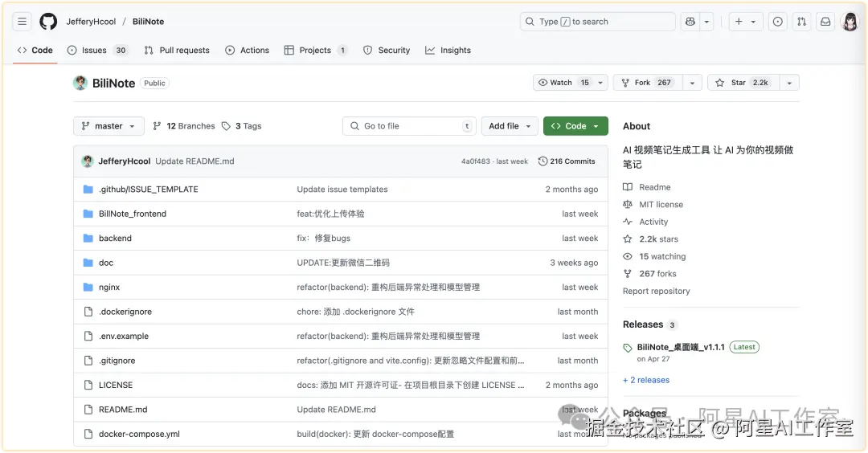The image size is (868, 453).
Task: Open the master branch selector
Action: 108,126
